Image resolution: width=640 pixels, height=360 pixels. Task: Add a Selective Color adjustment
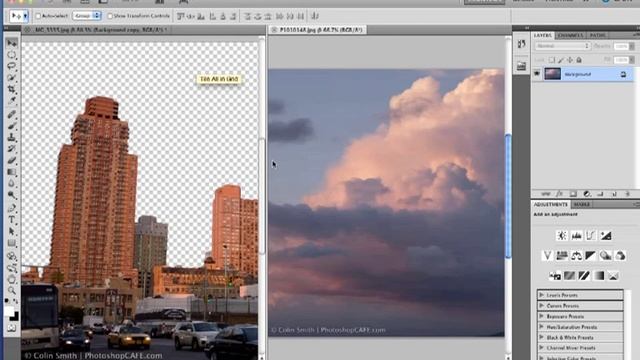tap(613, 276)
